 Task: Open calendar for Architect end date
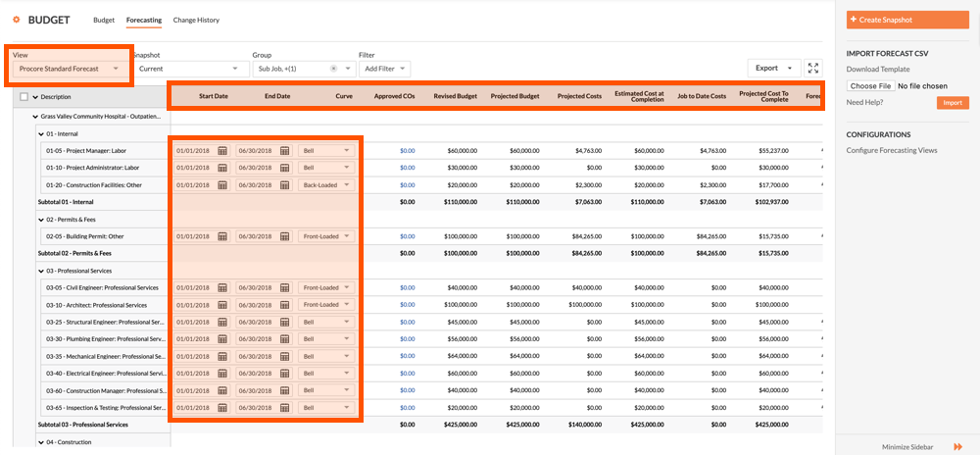[285, 305]
